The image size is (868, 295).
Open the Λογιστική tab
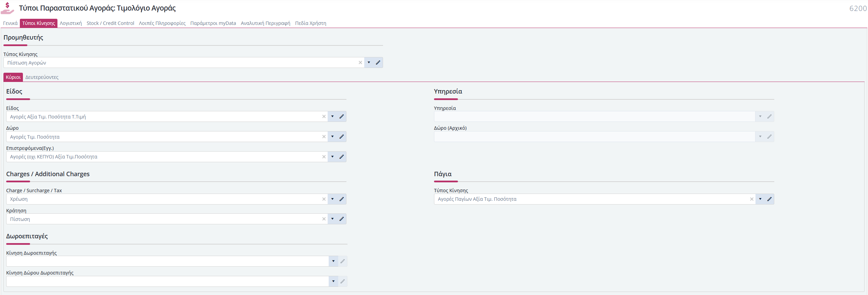(71, 23)
